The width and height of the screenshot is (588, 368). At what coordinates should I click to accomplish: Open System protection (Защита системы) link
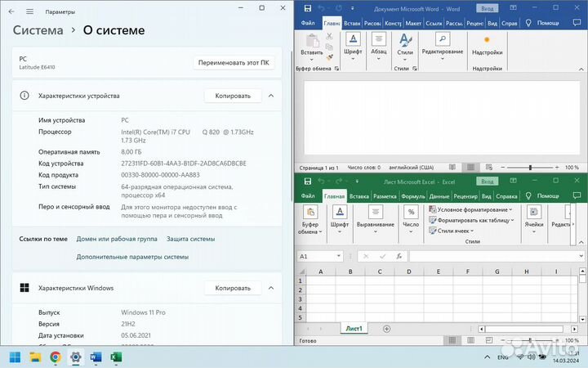[x=190, y=239]
